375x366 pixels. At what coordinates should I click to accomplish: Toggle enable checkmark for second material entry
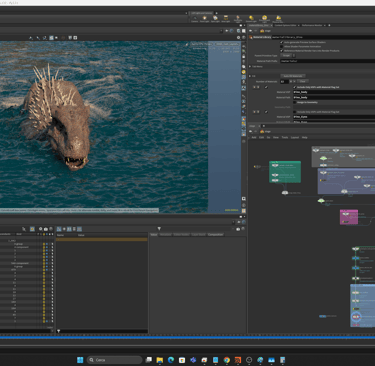point(266,112)
